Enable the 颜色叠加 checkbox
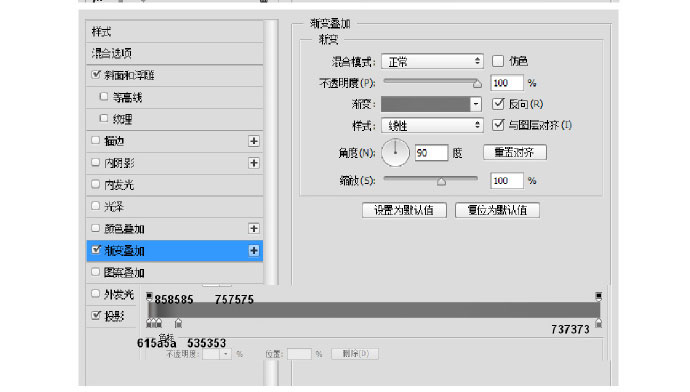690x392 pixels. pos(95,228)
